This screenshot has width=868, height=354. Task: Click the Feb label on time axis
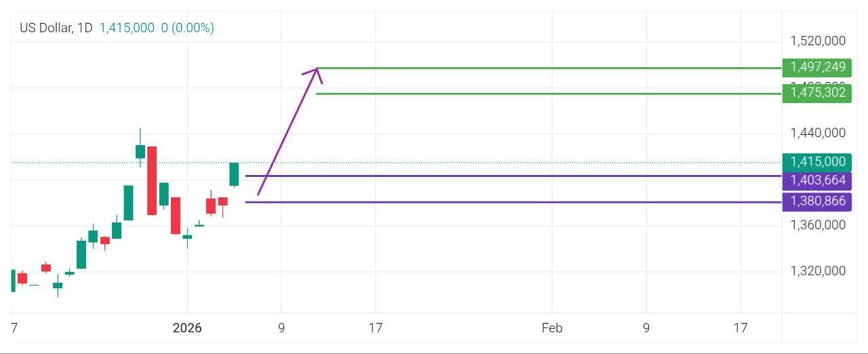pos(552,329)
